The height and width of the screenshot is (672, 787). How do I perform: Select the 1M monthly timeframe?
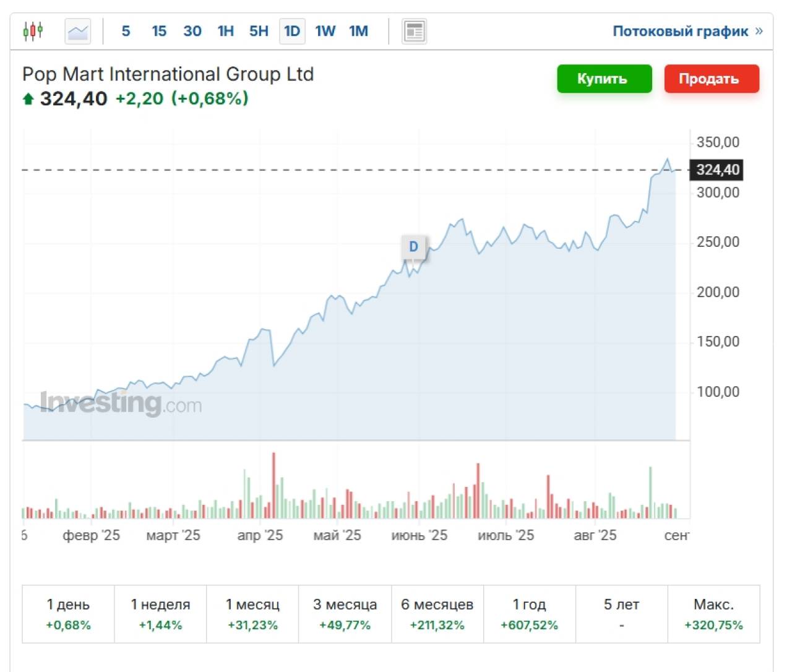point(359,31)
